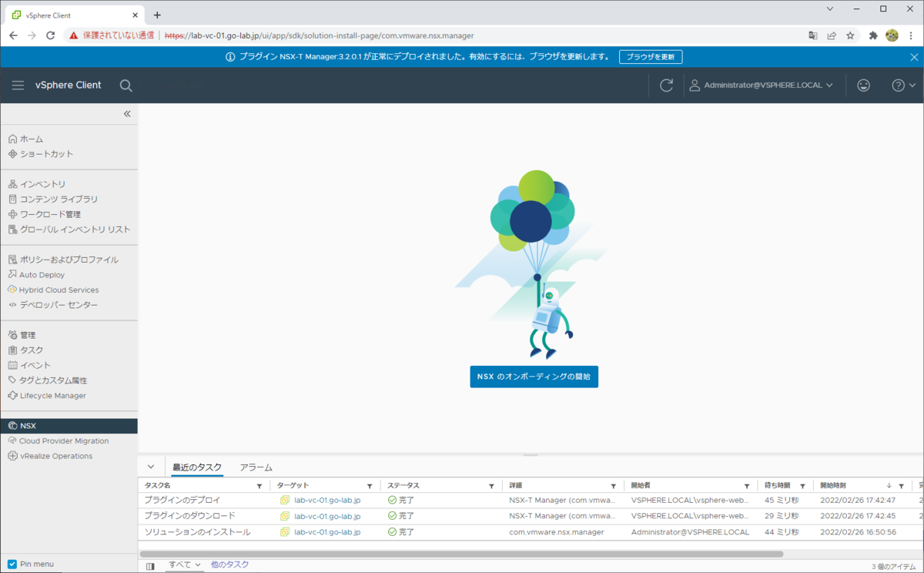
Task: Open Administrator@VSPHERE.LOCAL user menu
Action: [762, 85]
